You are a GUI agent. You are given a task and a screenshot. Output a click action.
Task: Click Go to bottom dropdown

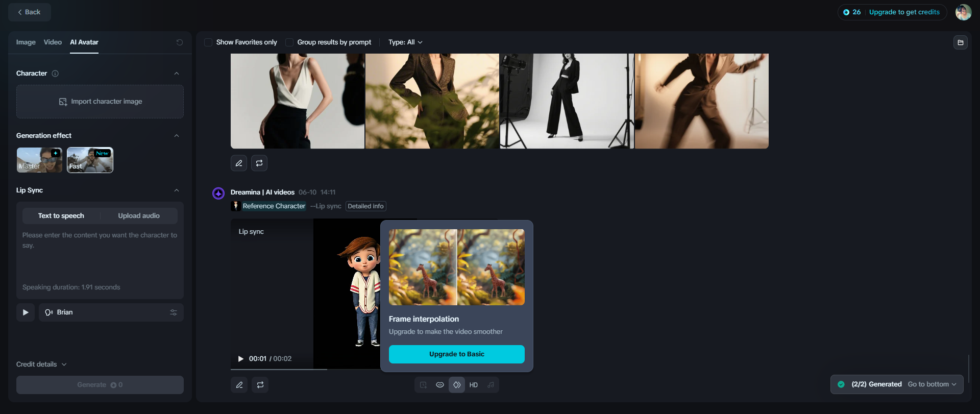(x=932, y=384)
